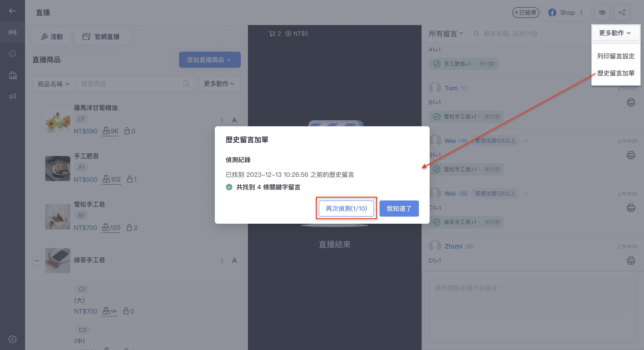Expand the 添加直播商品 dropdown
This screenshot has height=350, width=644.
[x=210, y=60]
